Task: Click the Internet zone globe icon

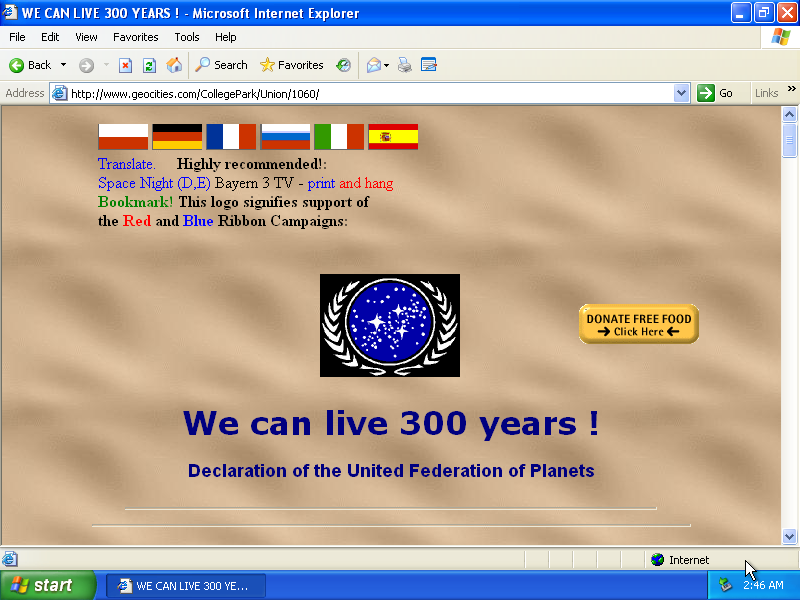Action: (658, 560)
